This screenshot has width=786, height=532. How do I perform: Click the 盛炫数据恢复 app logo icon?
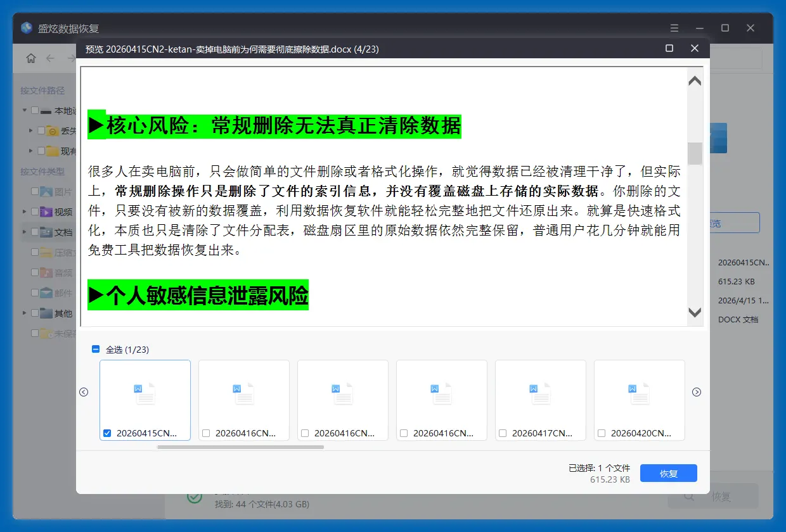(27, 28)
